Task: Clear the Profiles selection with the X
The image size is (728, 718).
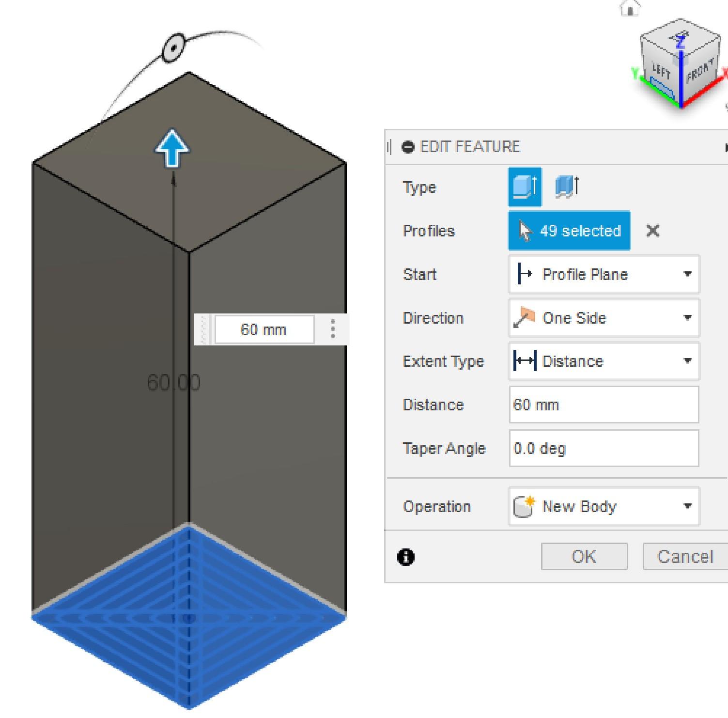Action: [x=653, y=231]
